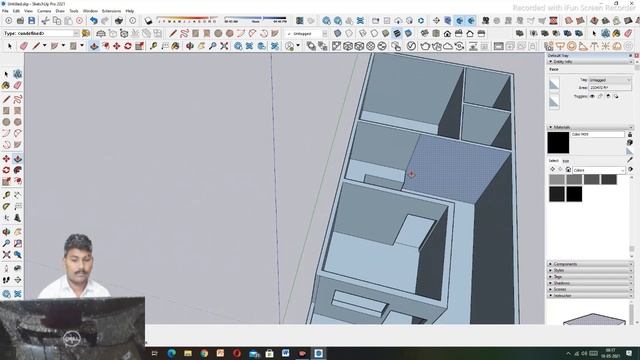Select the Paint Bucket tool in the top toolbar
The image size is (640, 360).
[x=176, y=46]
